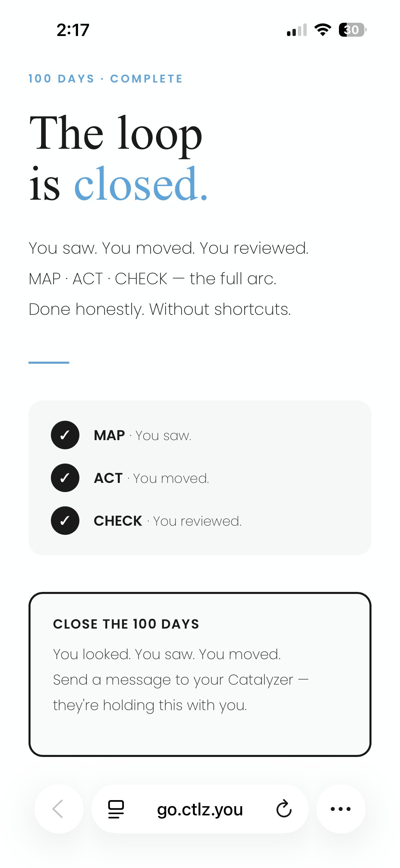This screenshot has width=400, height=868.
Task: Toggle the MAP checkmark circle
Action: point(65,435)
